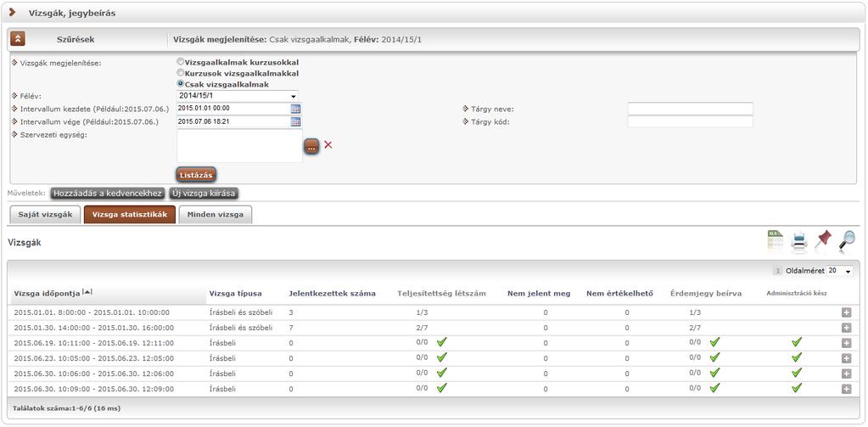Click Teljesítettség létszám column header

[442, 294]
